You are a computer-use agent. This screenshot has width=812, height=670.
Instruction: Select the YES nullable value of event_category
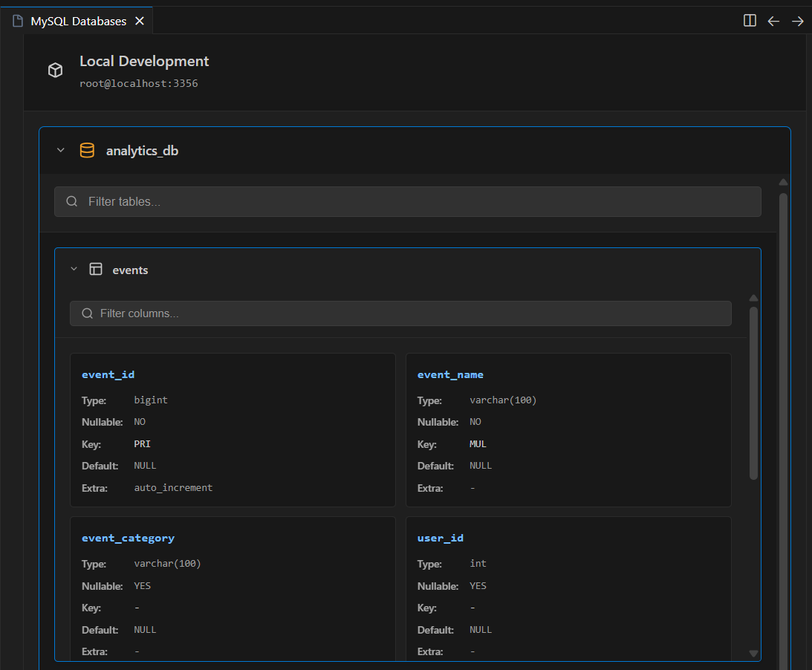pos(142,585)
